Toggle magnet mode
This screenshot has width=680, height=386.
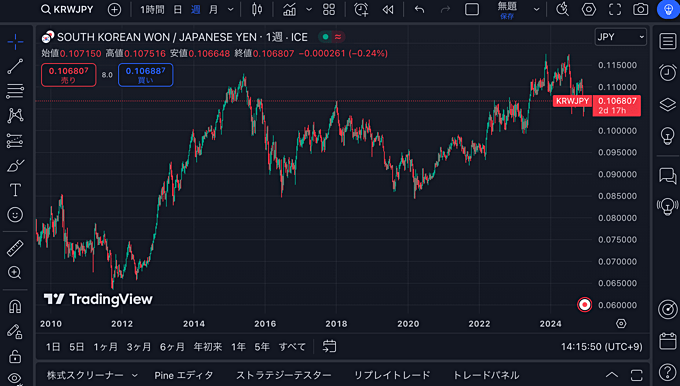pos(15,307)
